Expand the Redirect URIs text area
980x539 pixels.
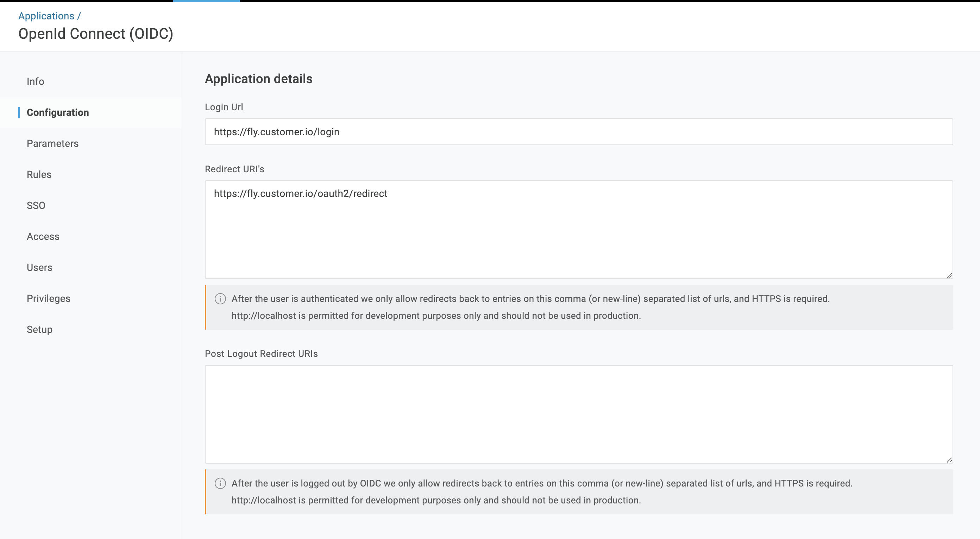pyautogui.click(x=949, y=275)
